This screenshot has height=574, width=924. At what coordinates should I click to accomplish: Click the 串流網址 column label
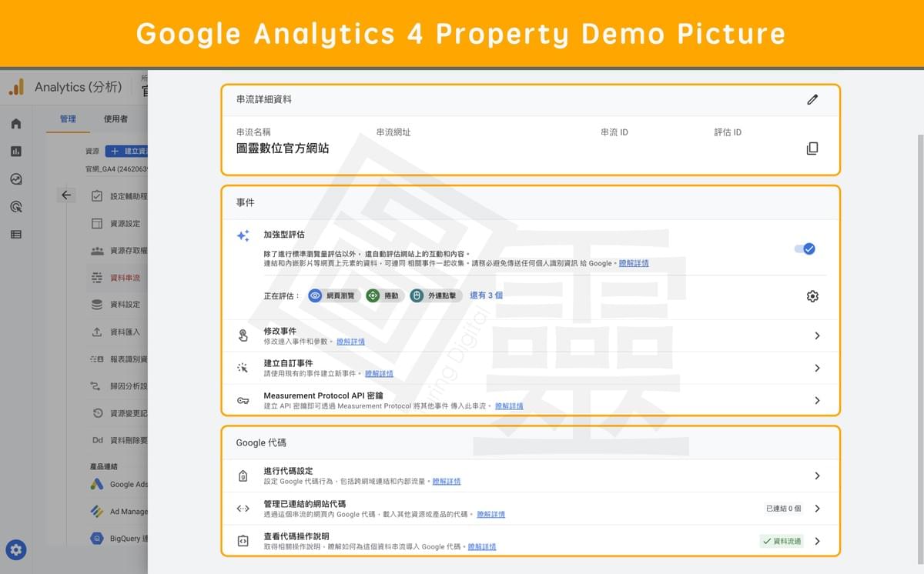point(393,132)
